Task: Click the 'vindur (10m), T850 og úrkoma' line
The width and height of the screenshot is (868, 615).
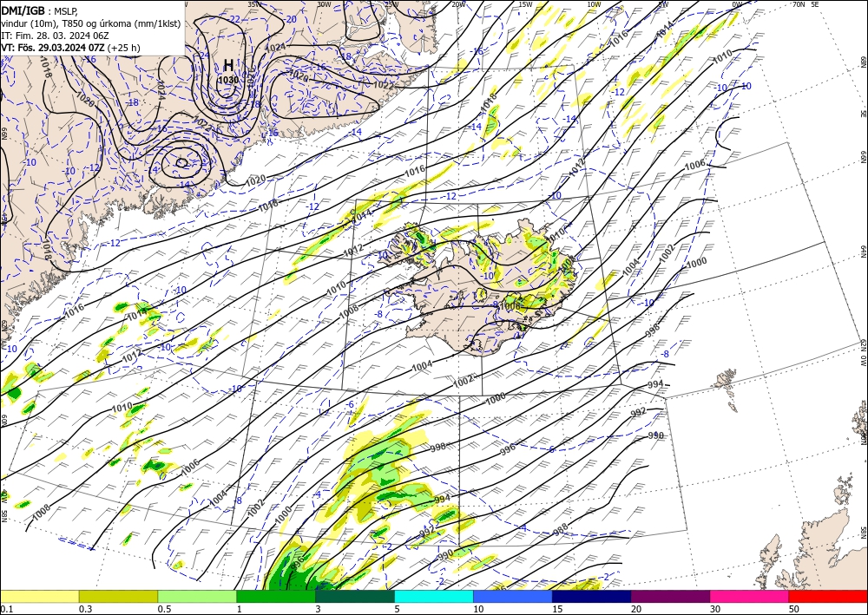Action: click(x=90, y=23)
